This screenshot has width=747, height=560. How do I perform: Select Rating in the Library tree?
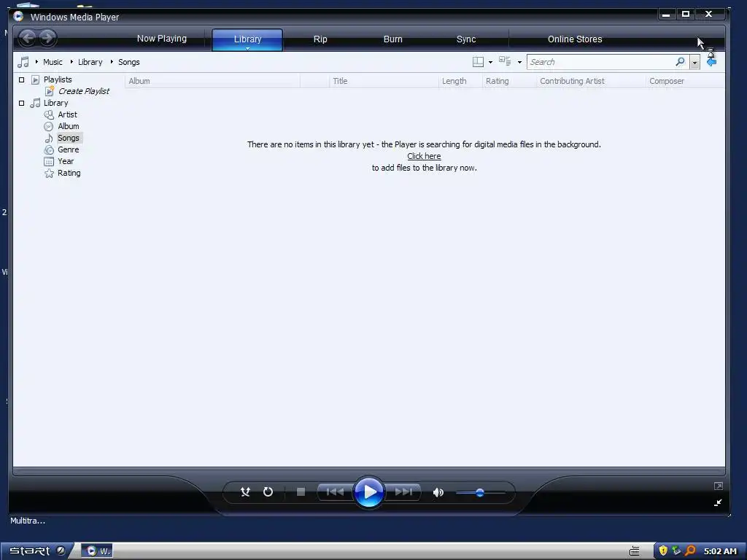[x=69, y=173]
